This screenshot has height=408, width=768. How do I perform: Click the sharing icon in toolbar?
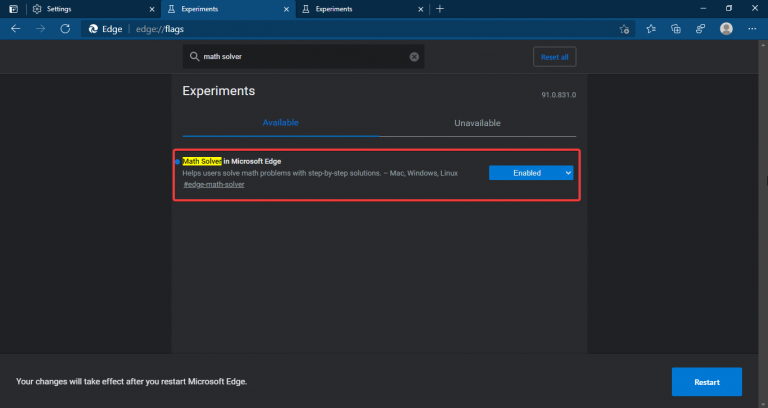click(700, 29)
